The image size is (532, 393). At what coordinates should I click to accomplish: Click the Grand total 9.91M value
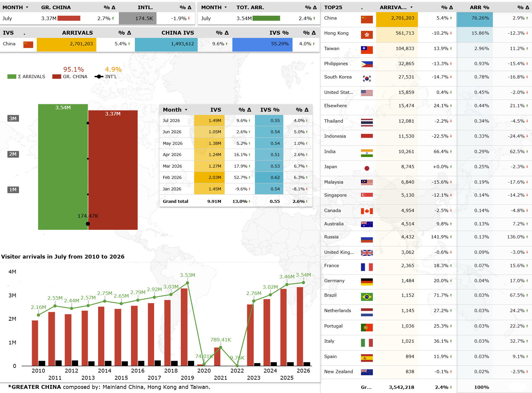coord(214,201)
